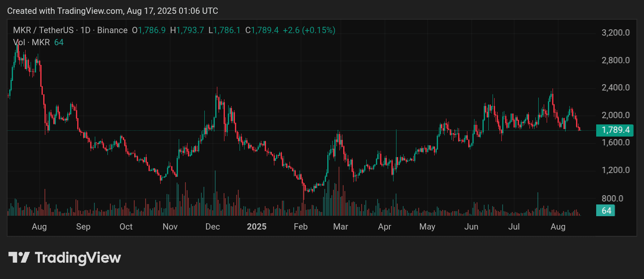The width and height of the screenshot is (644, 279).
Task: Click the 1,200.0 price axis label
Action: click(615, 170)
